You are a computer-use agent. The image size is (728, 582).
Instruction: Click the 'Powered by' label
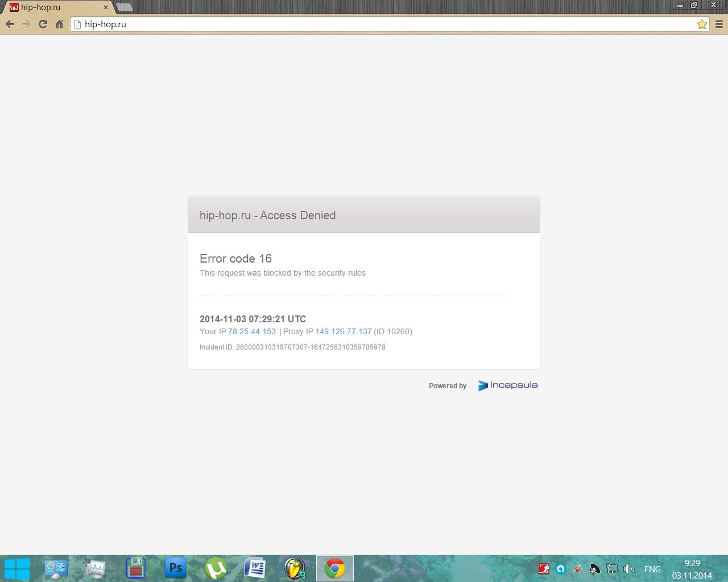tap(448, 385)
